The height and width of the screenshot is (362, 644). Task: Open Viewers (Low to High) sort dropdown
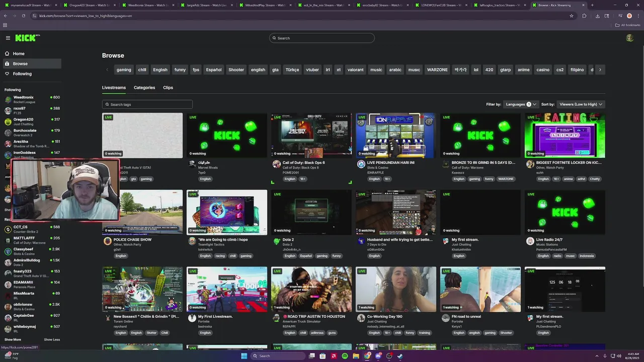point(581,104)
